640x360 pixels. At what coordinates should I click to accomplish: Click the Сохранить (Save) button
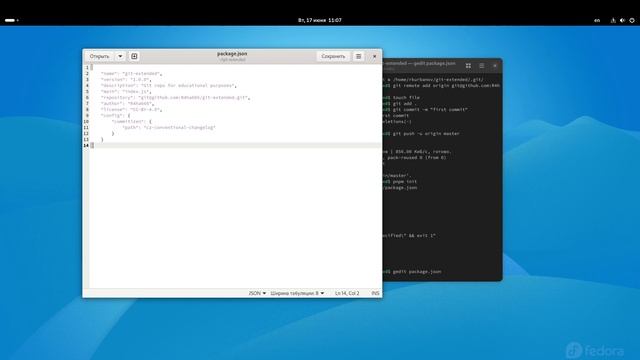click(x=333, y=56)
